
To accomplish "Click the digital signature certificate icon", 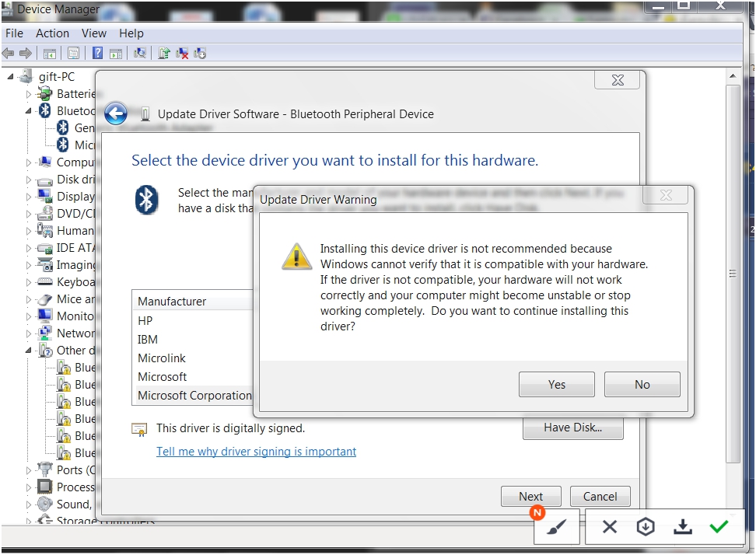I will coord(139,429).
